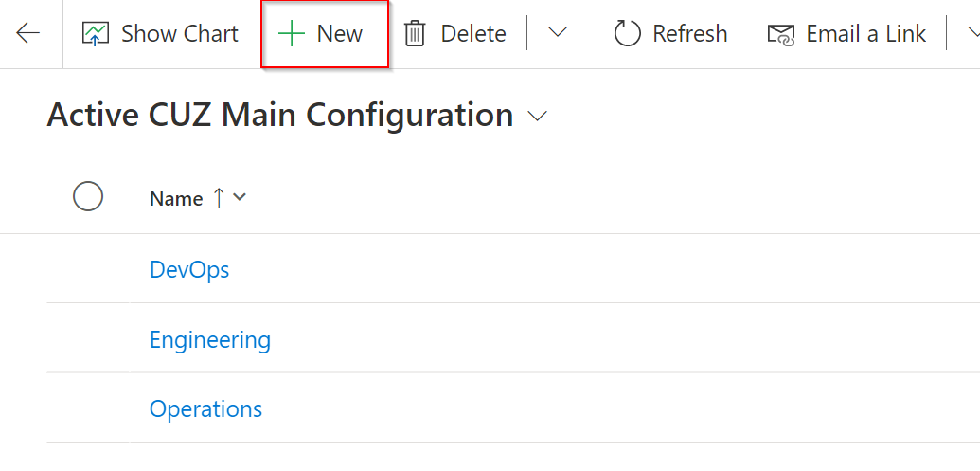Click the Name column header

pyautogui.click(x=176, y=198)
